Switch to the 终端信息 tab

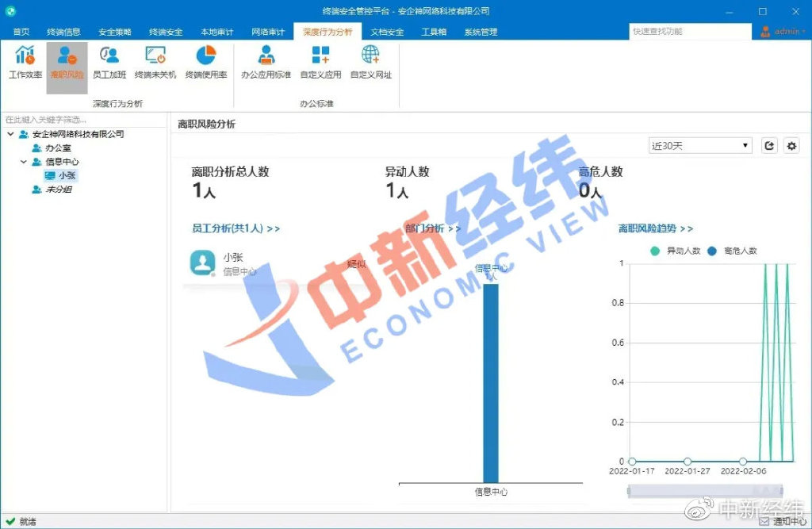point(63,32)
